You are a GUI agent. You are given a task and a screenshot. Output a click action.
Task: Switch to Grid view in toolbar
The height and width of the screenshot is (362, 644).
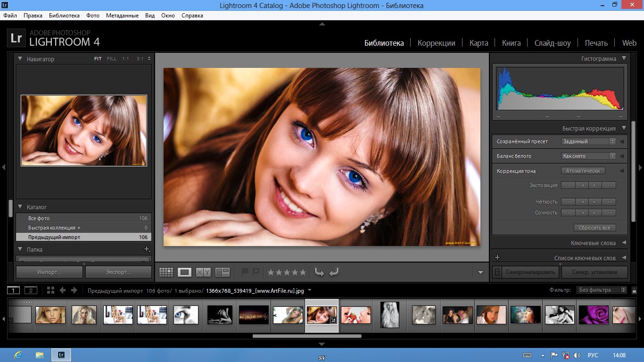pos(166,272)
